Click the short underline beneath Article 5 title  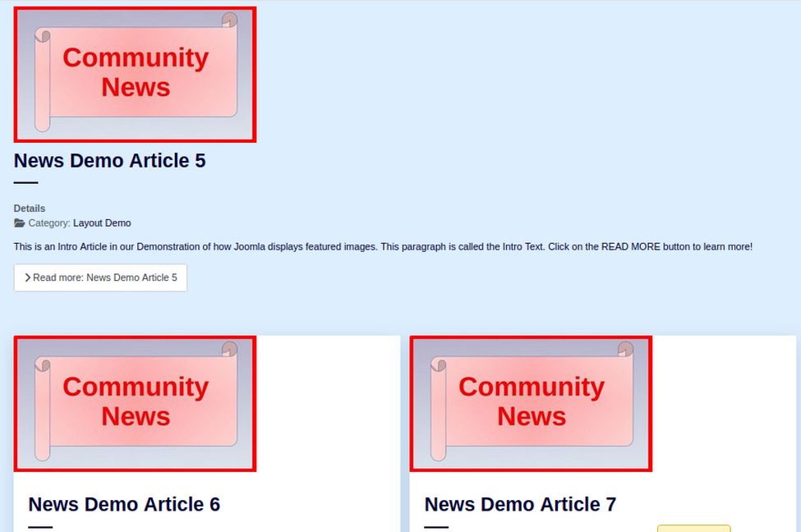coord(25,182)
